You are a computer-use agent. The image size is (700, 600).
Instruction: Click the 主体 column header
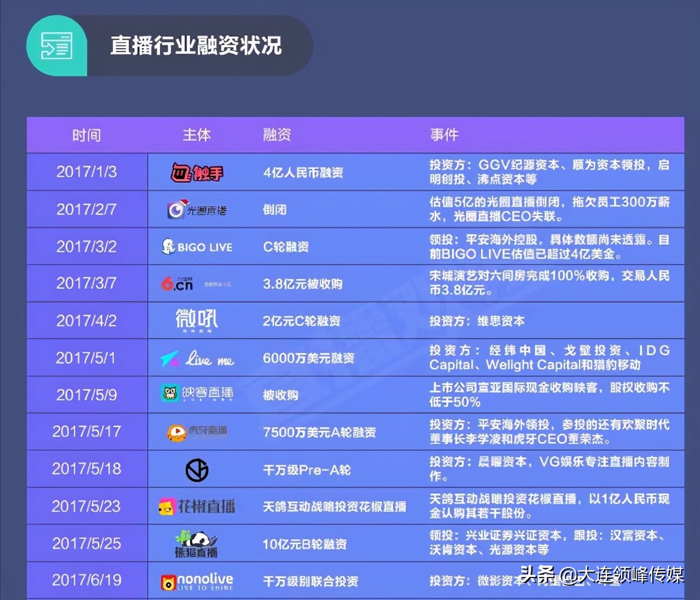click(197, 135)
